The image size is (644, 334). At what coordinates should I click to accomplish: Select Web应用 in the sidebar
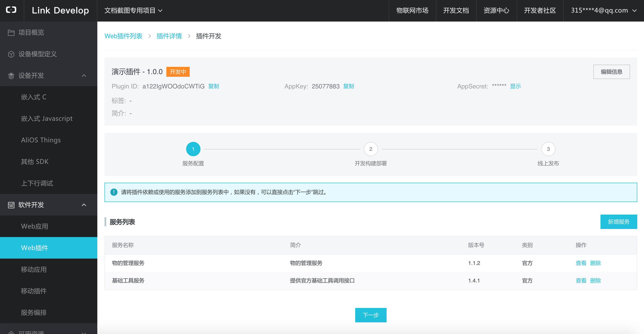(x=48, y=226)
